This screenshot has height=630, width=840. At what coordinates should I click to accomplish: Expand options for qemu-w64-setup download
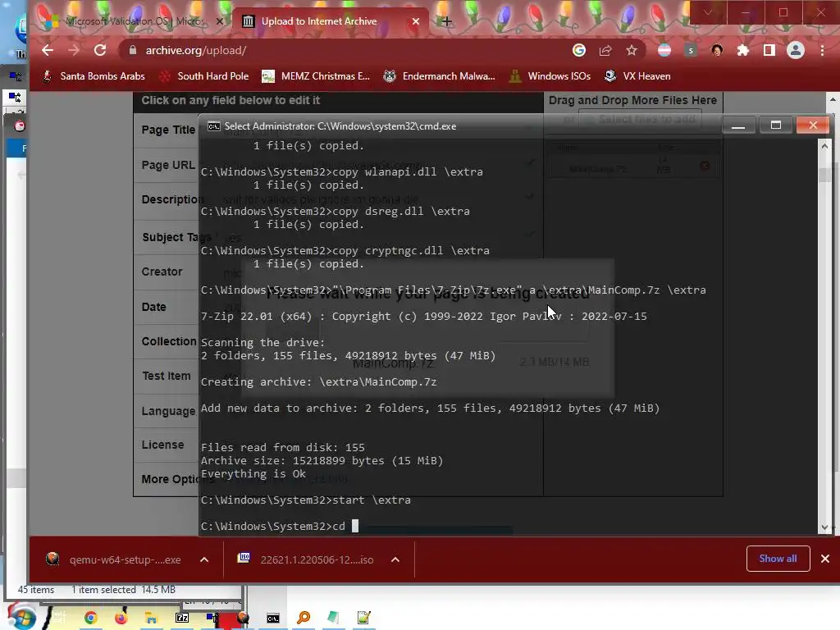click(204, 559)
